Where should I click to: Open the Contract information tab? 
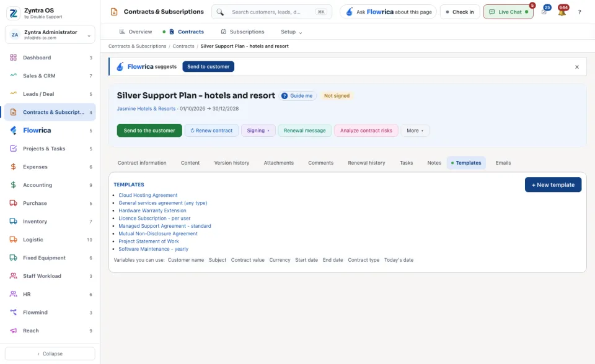pos(142,163)
